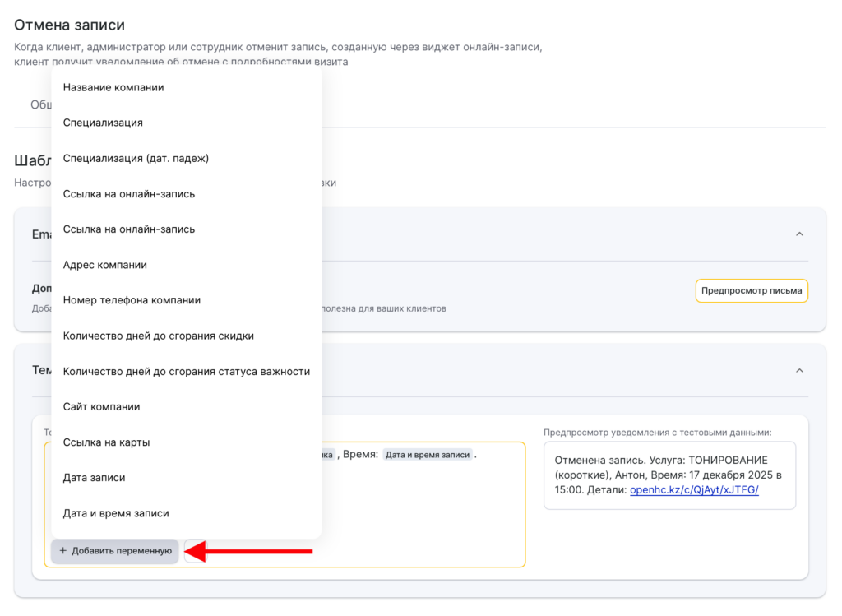
Task: Choose Количество дней до сгорания скидки
Action: pyautogui.click(x=158, y=336)
